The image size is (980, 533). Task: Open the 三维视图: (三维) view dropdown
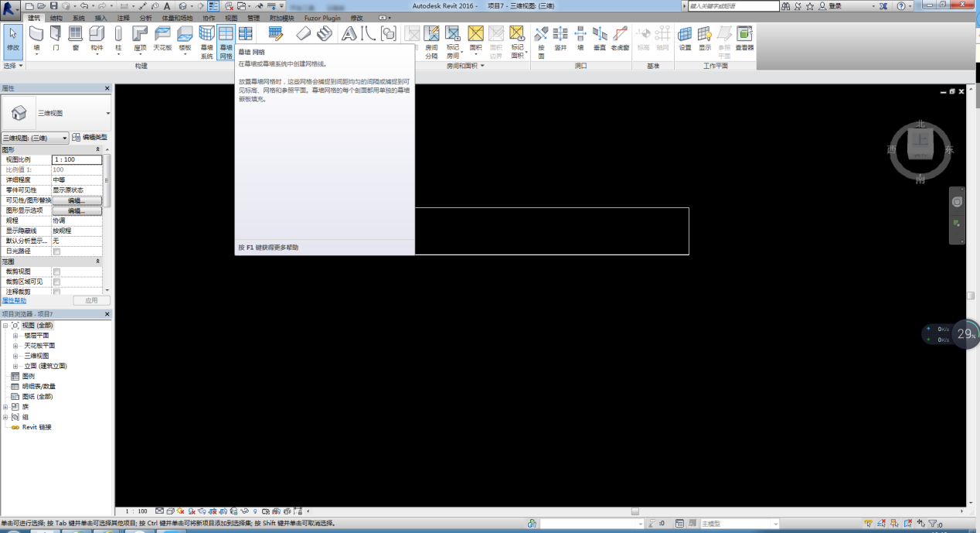pos(35,138)
